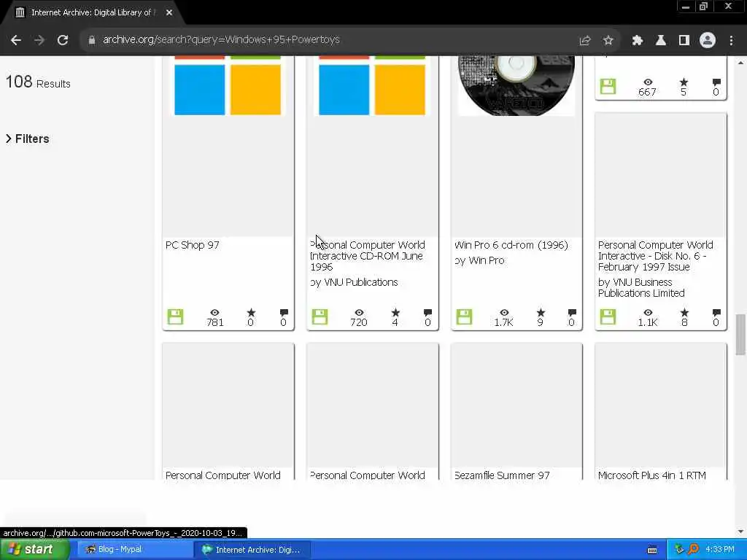Focus the address bar URL
747x560 pixels.
pyautogui.click(x=221, y=39)
